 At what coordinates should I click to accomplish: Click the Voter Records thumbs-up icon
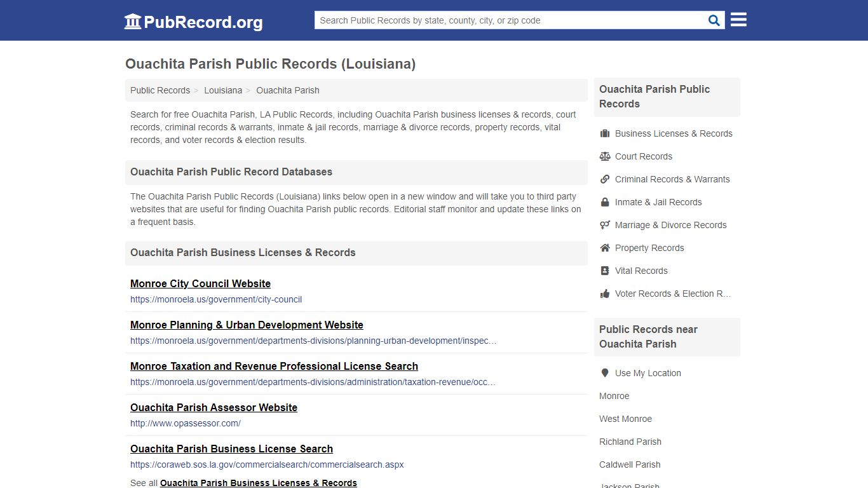605,294
